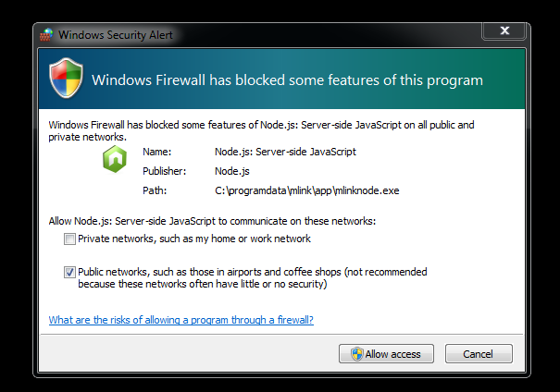Enable the Private networks checkbox

point(69,239)
